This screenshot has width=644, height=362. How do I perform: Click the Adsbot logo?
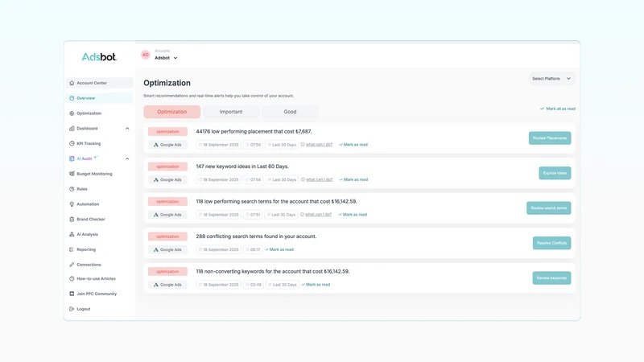(99, 57)
